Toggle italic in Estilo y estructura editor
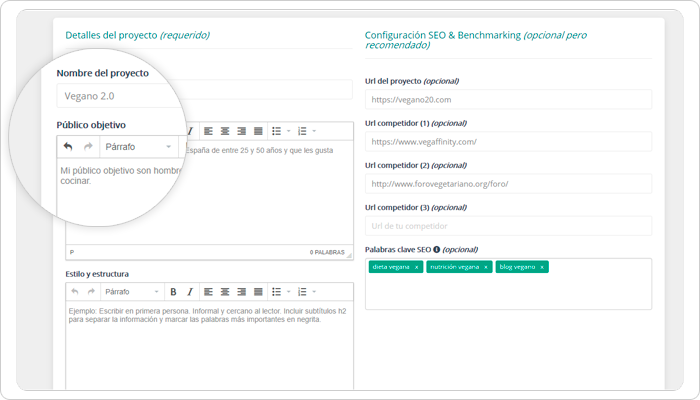 [190, 292]
